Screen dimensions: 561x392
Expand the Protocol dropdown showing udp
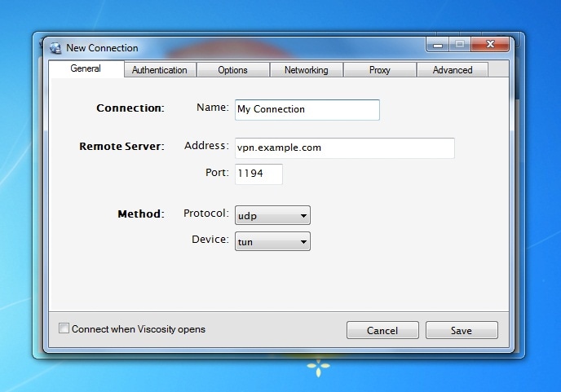coord(272,215)
